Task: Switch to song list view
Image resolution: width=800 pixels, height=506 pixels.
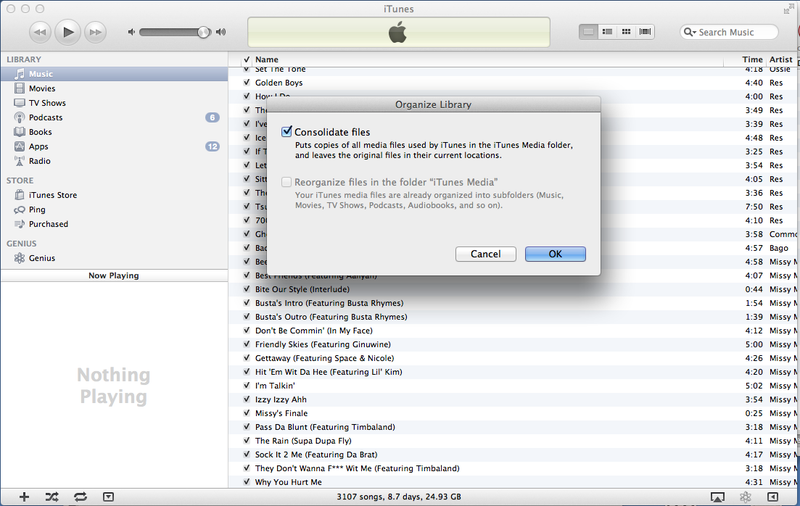Action: 588,32
